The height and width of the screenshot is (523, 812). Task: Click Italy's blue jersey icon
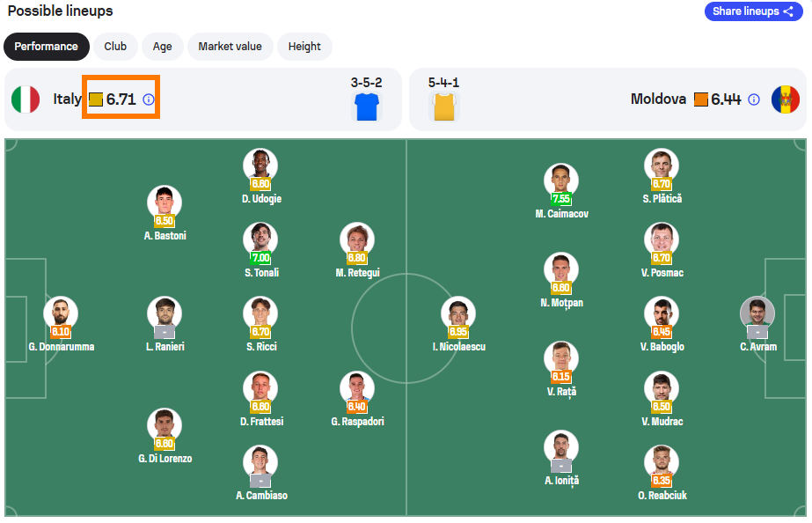[367, 107]
